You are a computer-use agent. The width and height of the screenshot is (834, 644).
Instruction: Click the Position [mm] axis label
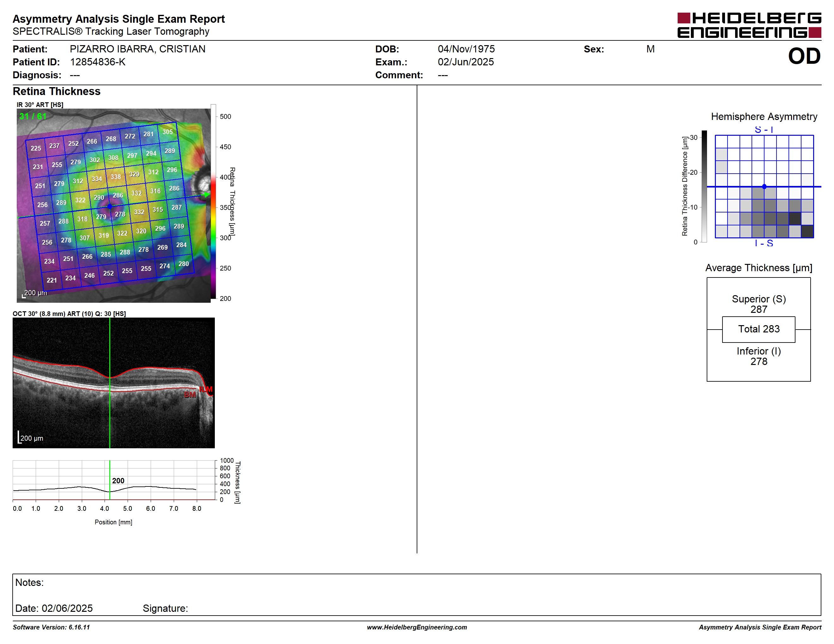[113, 522]
